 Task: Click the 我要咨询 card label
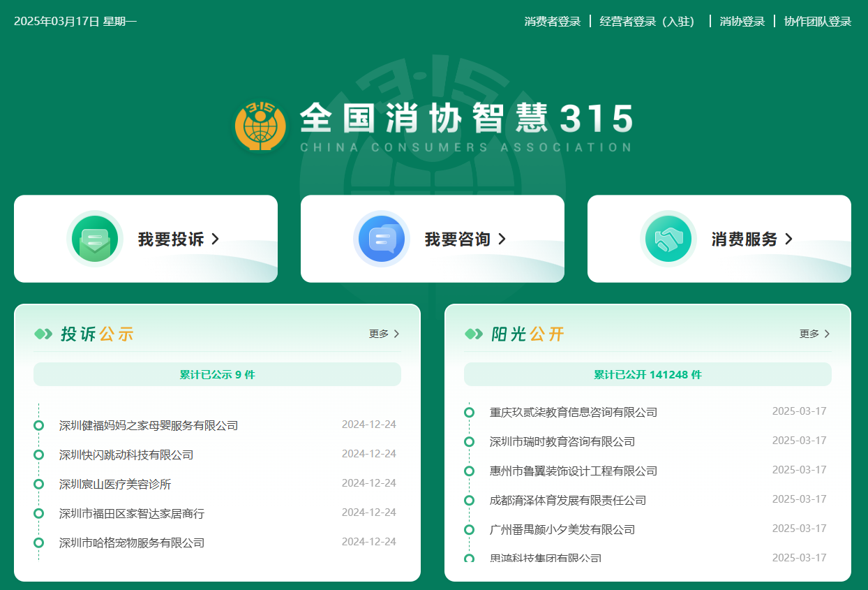(x=458, y=239)
